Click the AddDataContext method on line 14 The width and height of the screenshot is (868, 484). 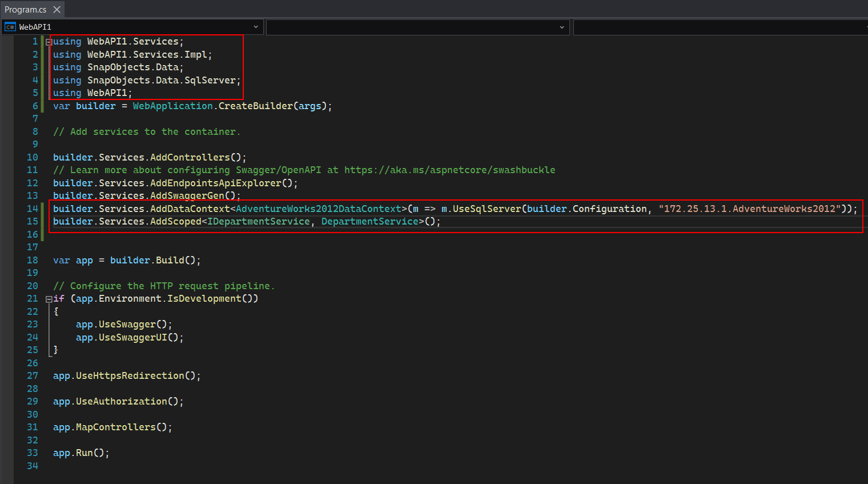(x=190, y=209)
